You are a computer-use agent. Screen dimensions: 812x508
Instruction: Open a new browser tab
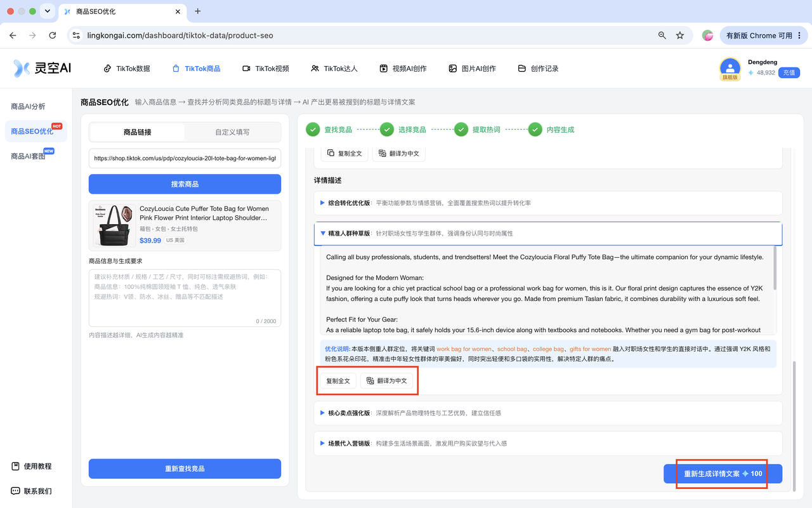point(198,11)
